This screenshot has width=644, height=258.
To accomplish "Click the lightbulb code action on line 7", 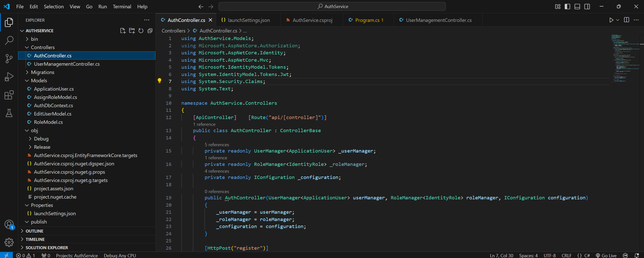I will [159, 81].
